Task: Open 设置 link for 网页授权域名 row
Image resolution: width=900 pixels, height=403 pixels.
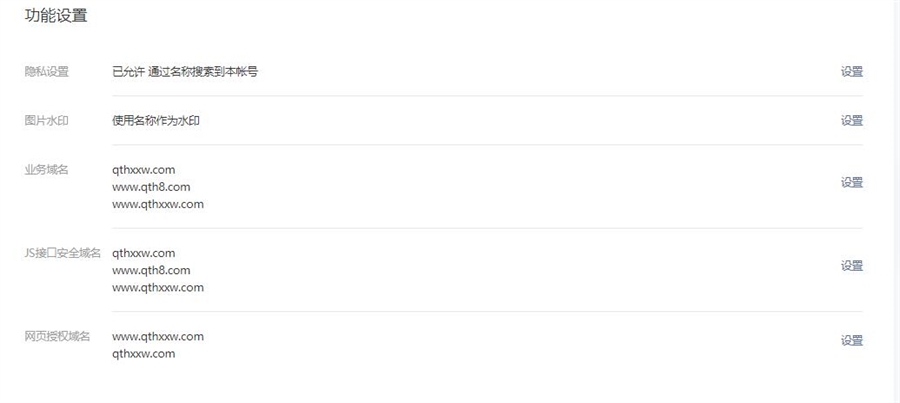Action: click(x=851, y=341)
